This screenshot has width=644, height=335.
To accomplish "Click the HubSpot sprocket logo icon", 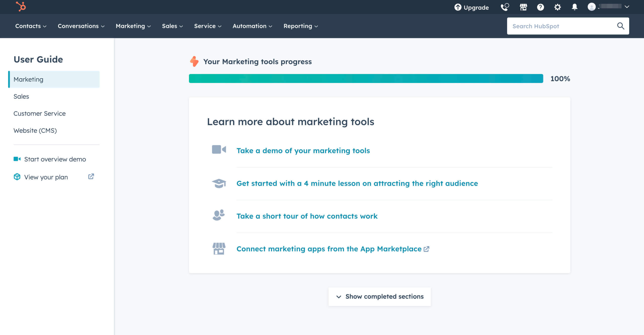I will point(20,7).
